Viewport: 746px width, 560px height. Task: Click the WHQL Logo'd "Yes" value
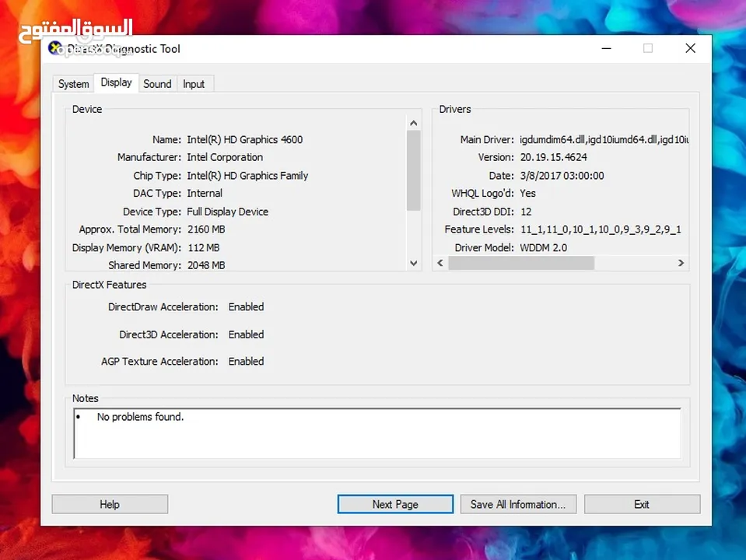pyautogui.click(x=527, y=194)
